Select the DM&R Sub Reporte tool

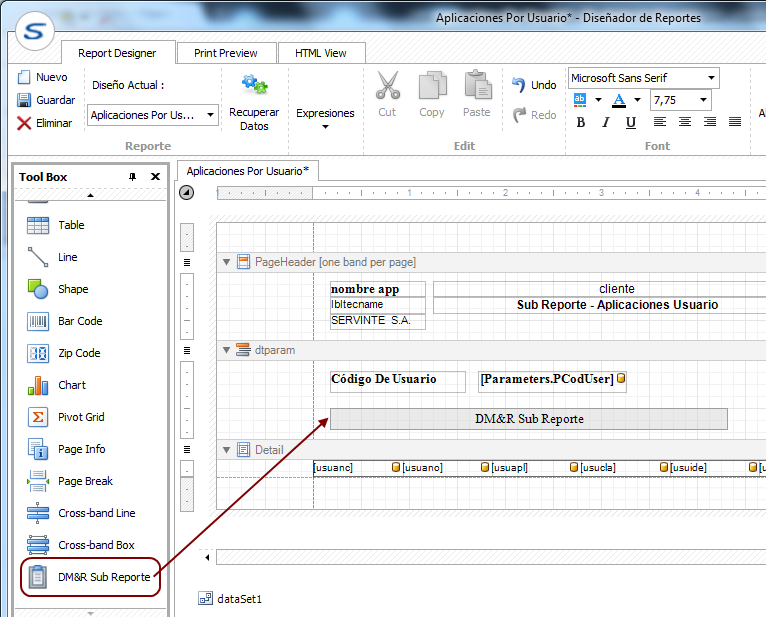[103, 577]
